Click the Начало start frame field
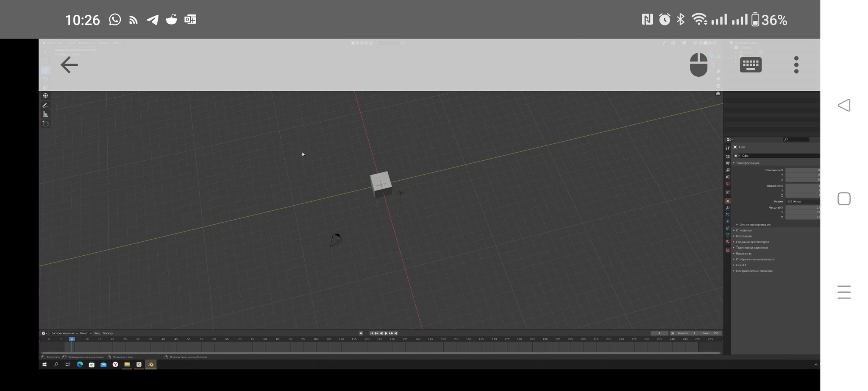The width and height of the screenshot is (868, 391). (687, 333)
